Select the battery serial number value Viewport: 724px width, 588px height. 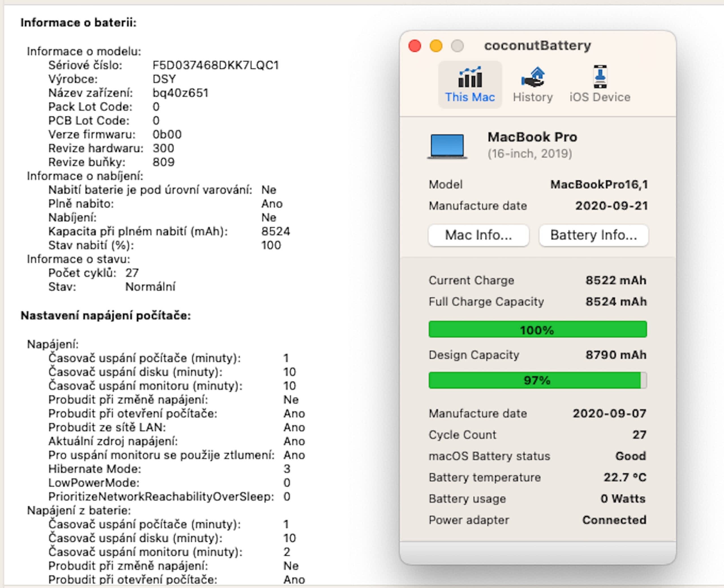(x=216, y=65)
